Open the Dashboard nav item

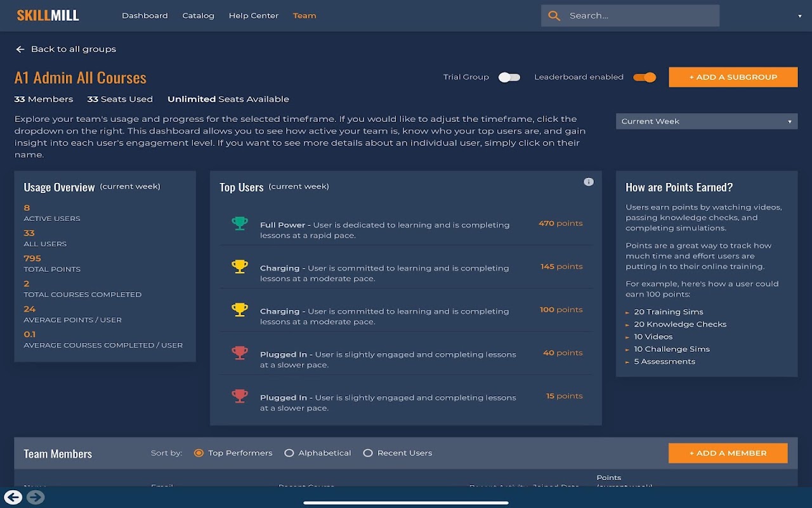[145, 16]
